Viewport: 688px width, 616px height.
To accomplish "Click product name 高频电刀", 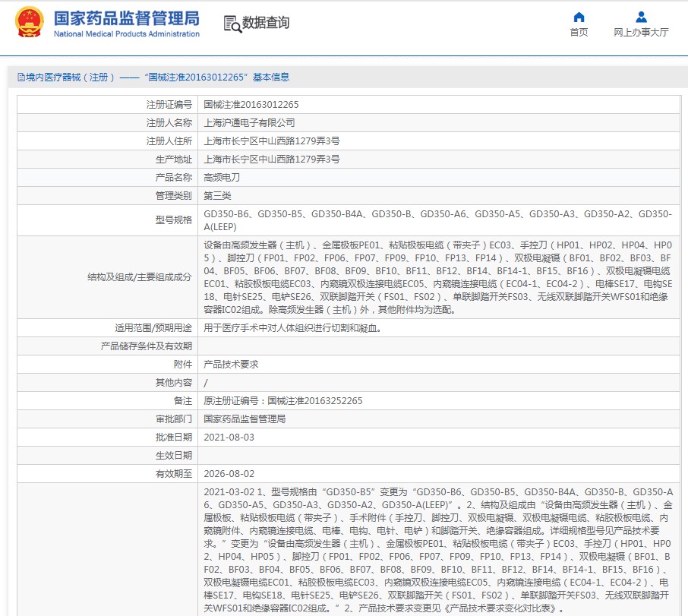I will point(222,178).
